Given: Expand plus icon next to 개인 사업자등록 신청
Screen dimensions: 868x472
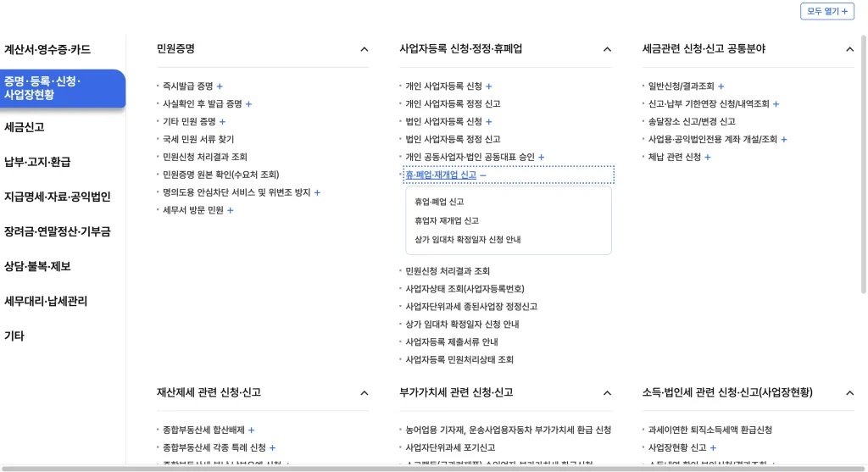Looking at the screenshot, I should pos(489,86).
